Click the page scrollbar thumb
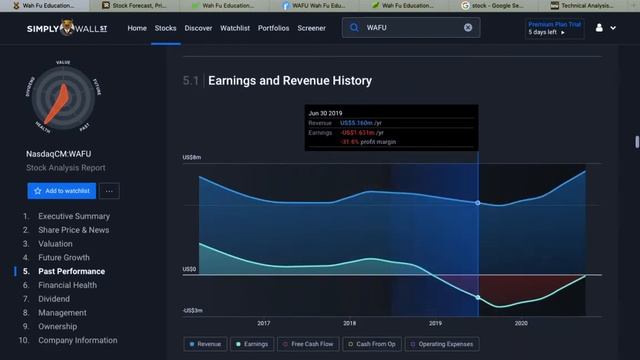This screenshot has height=360, width=640. (637, 142)
